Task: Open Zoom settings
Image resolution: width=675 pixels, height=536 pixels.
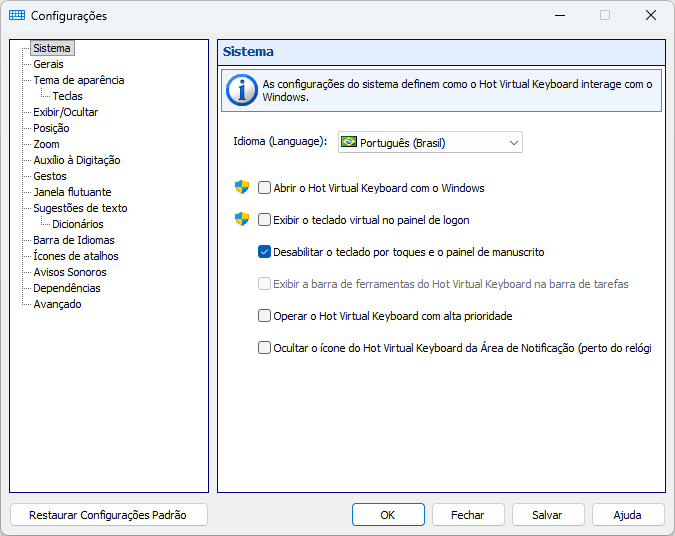Action: coord(46,144)
